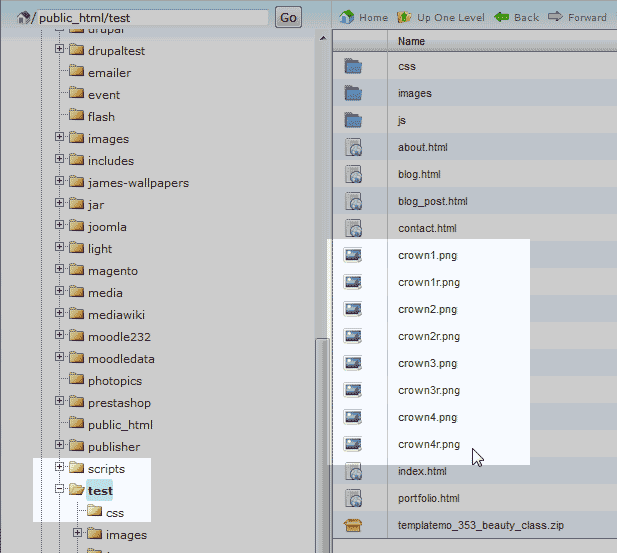The width and height of the screenshot is (617, 553).
Task: Select the portfolio.html file name
Action: pos(429,498)
